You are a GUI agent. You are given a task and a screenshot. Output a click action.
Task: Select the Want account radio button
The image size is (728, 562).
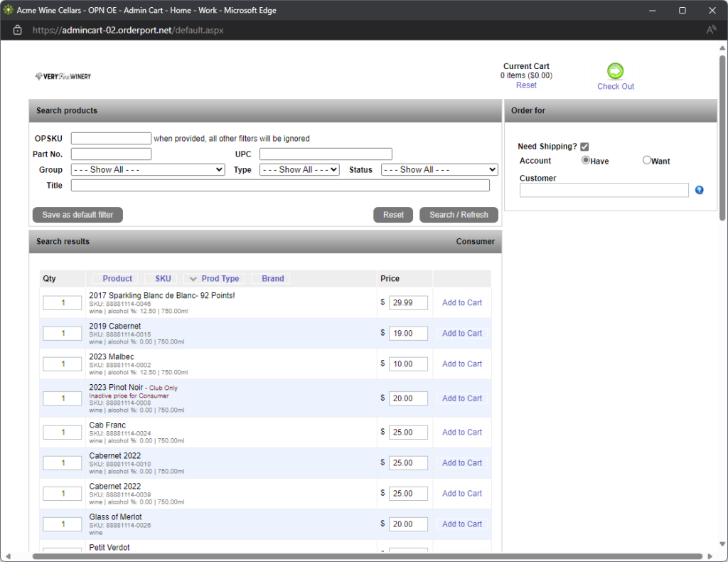pos(647,160)
